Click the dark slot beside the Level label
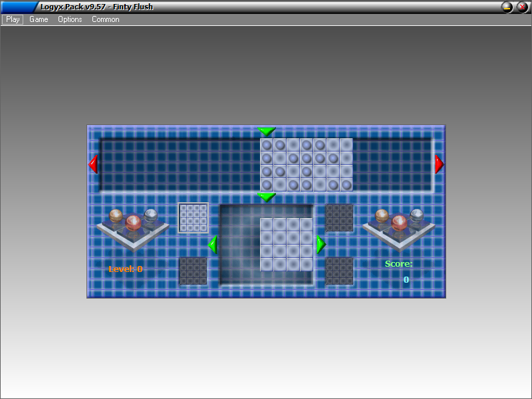532x399 pixels. point(193,271)
